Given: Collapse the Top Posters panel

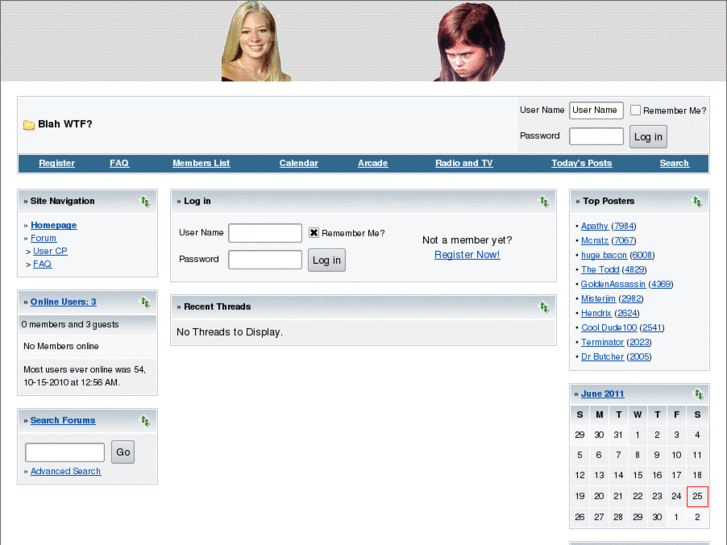Looking at the screenshot, I should [697, 201].
